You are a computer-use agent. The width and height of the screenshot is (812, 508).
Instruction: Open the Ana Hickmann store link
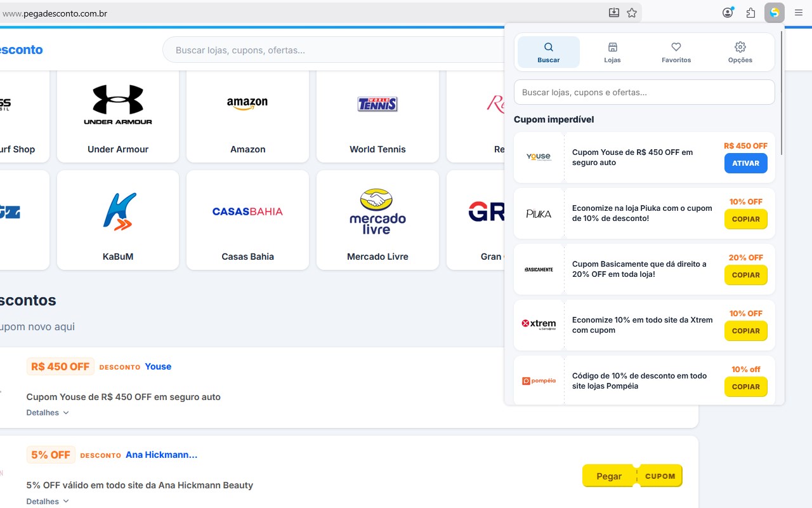[x=161, y=455]
